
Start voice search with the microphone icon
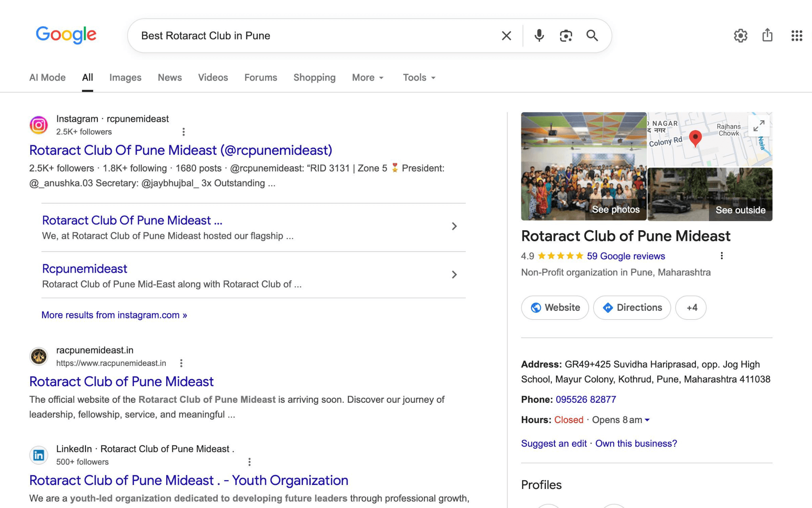point(539,36)
